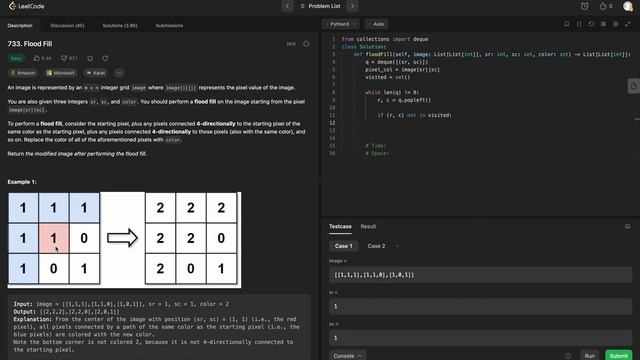The width and height of the screenshot is (640, 360).
Task: Open the Python3 language dropdown
Action: click(342, 24)
